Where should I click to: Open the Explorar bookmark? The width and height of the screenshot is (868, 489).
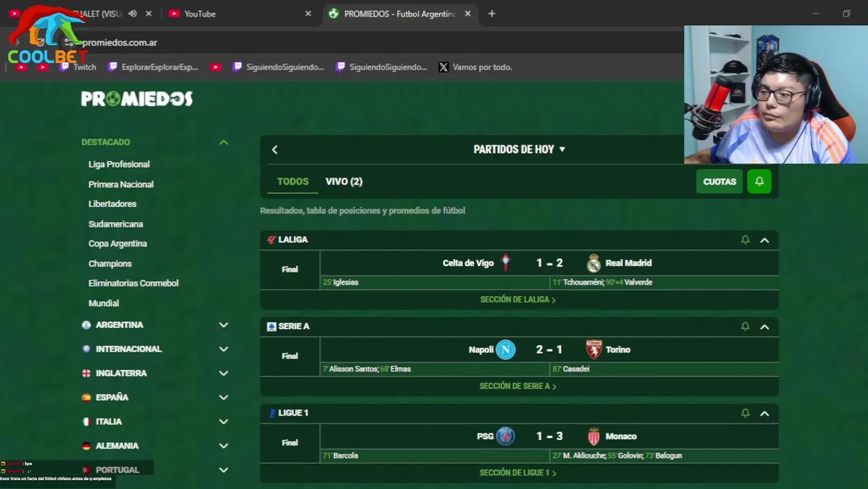[x=153, y=67]
